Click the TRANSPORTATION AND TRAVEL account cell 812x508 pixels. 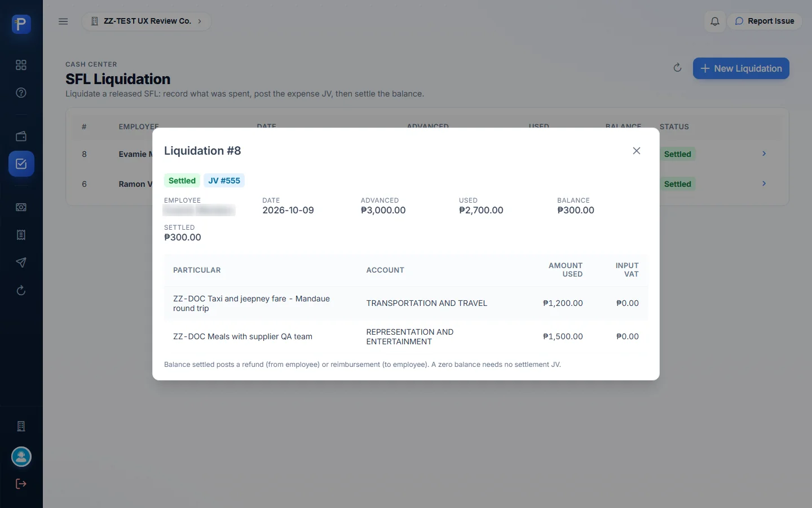[427, 303]
